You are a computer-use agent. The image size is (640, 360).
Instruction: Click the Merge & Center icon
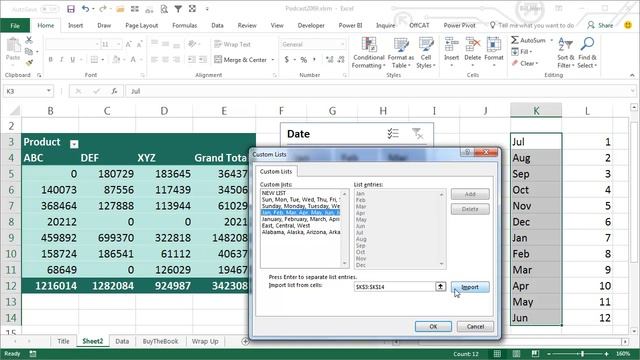(x=218, y=60)
